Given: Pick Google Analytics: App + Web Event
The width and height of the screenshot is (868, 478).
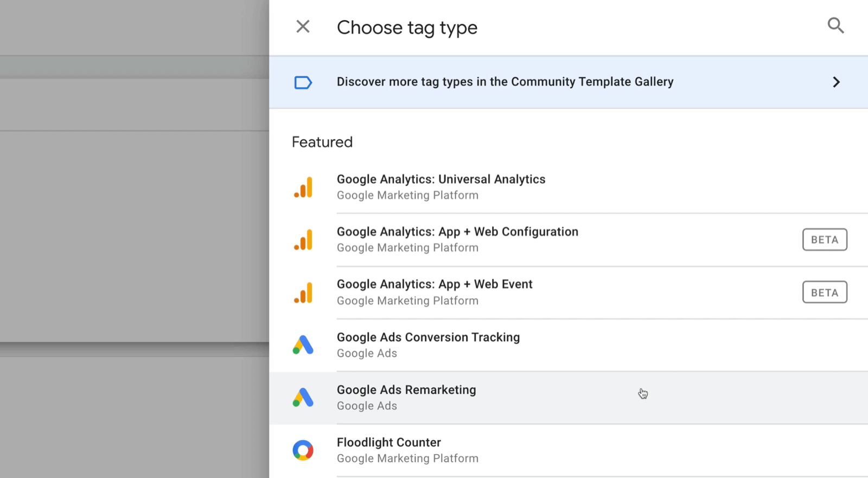Looking at the screenshot, I should [x=434, y=285].
